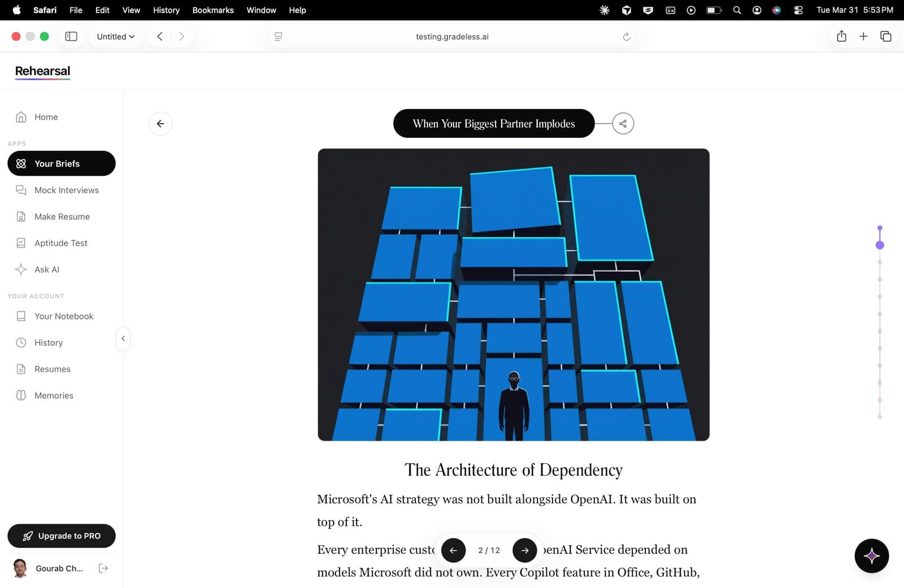Open the History menu in menu bar
The height and width of the screenshot is (588, 904).
(x=166, y=10)
